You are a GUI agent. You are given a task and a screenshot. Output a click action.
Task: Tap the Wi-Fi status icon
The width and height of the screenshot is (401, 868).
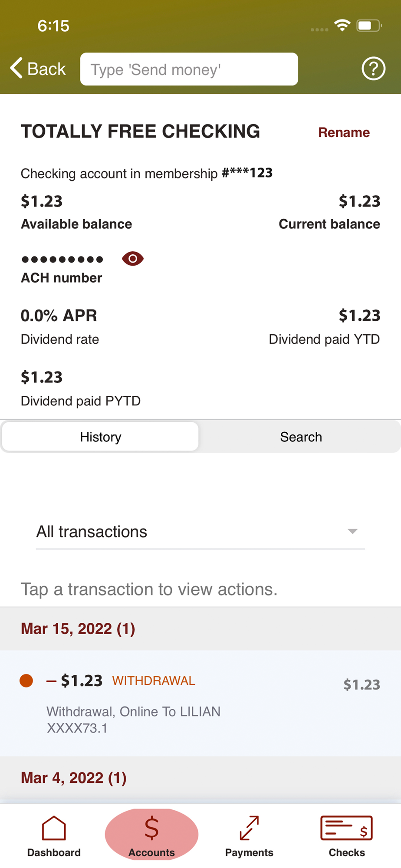click(x=342, y=26)
